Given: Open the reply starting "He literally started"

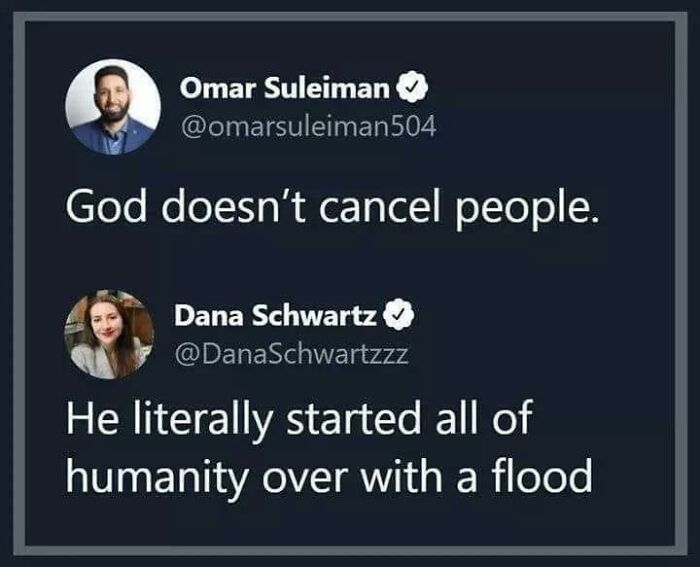Looking at the screenshot, I should tap(331, 448).
